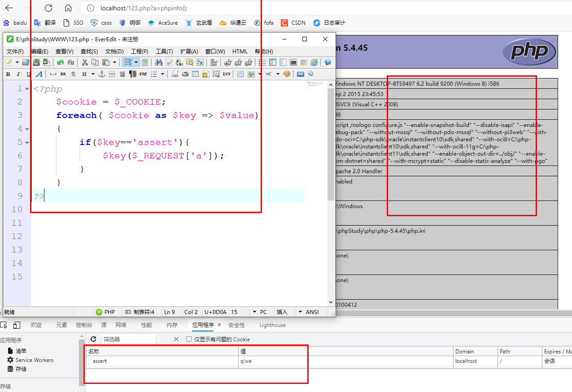Image resolution: width=572 pixels, height=392 pixels.
Task: Click PHP syntax indicator in status bar
Action: pos(106,312)
